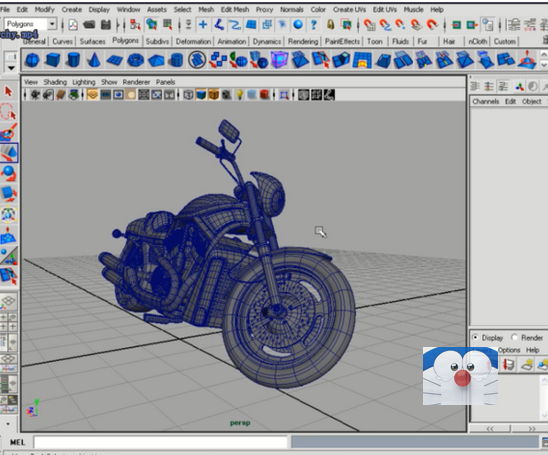Open the shelf menu down arrow

click(x=11, y=68)
